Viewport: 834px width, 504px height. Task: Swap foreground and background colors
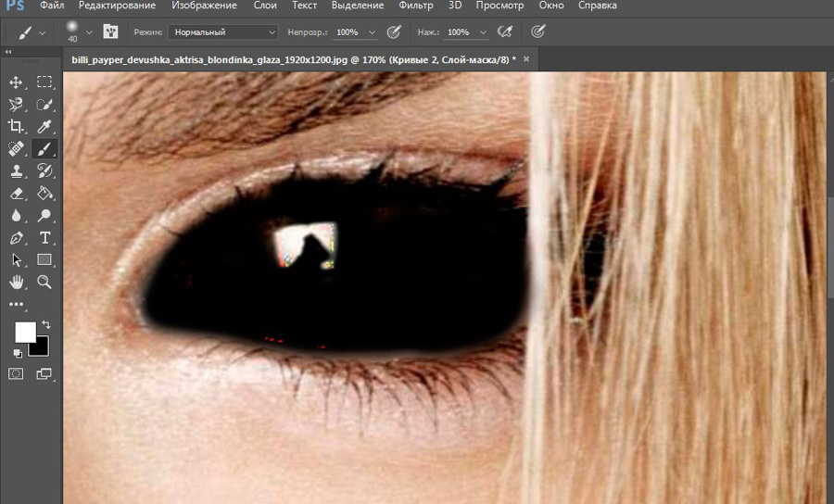46,324
